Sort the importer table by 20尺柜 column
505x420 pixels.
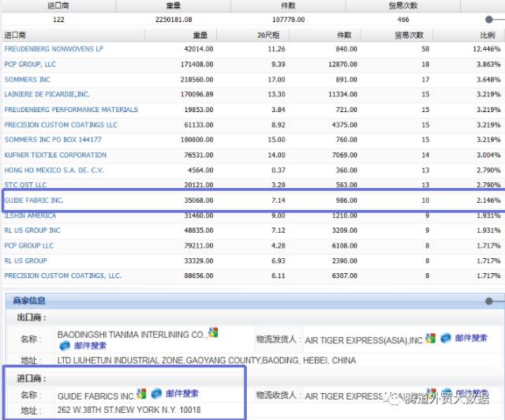(x=268, y=36)
